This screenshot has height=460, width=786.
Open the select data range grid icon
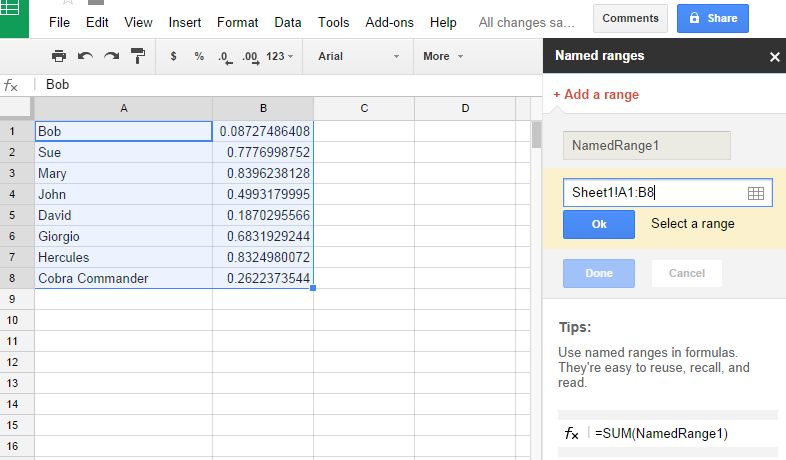[x=756, y=193]
